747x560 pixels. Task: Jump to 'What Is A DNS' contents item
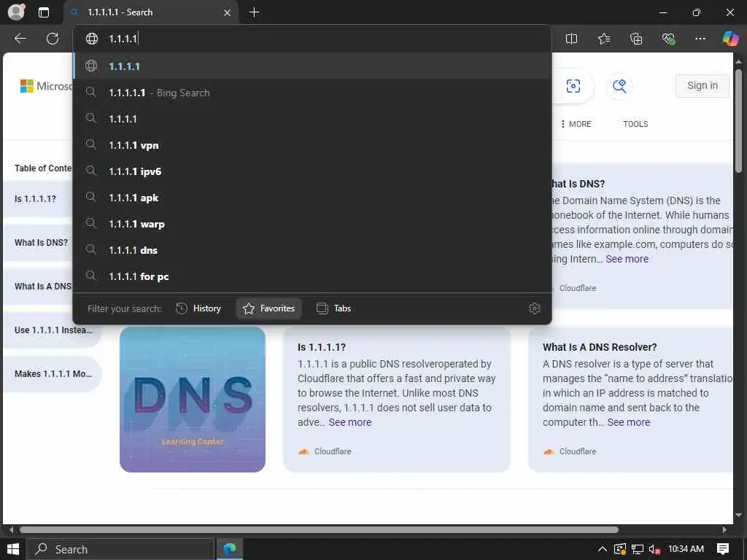tap(38, 286)
